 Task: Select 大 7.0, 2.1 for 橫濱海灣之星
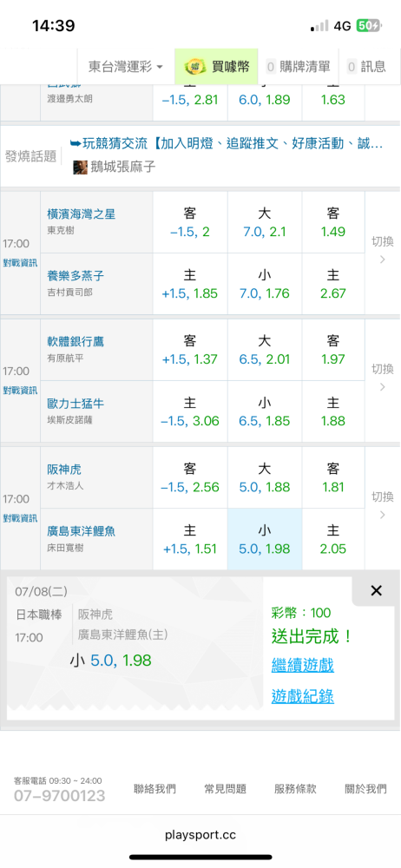265,222
